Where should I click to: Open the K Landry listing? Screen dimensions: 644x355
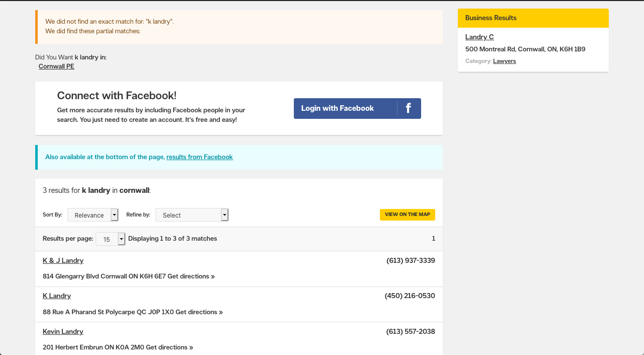point(57,296)
